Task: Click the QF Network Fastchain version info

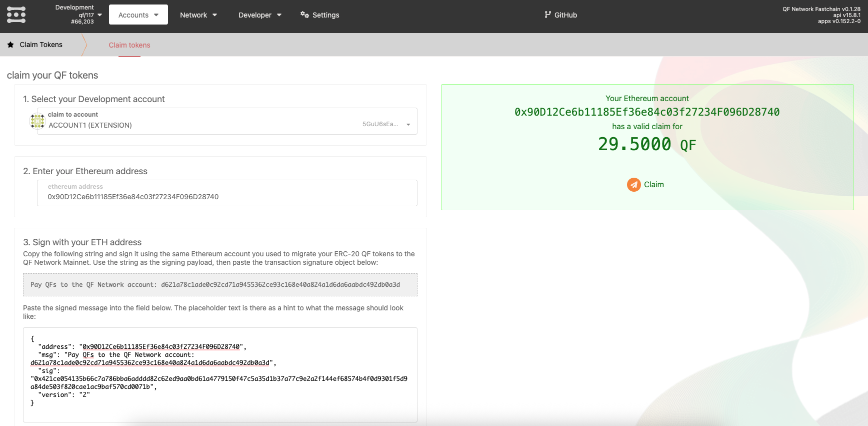Action: [x=821, y=15]
